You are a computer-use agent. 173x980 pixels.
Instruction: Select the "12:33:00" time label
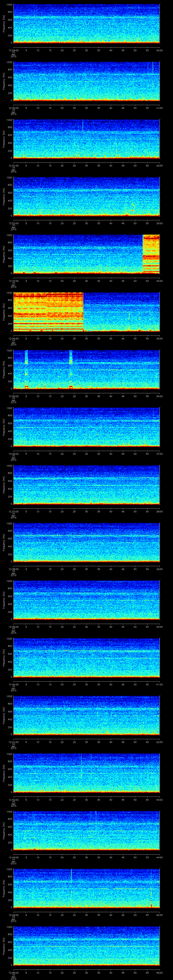pos(13,281)
